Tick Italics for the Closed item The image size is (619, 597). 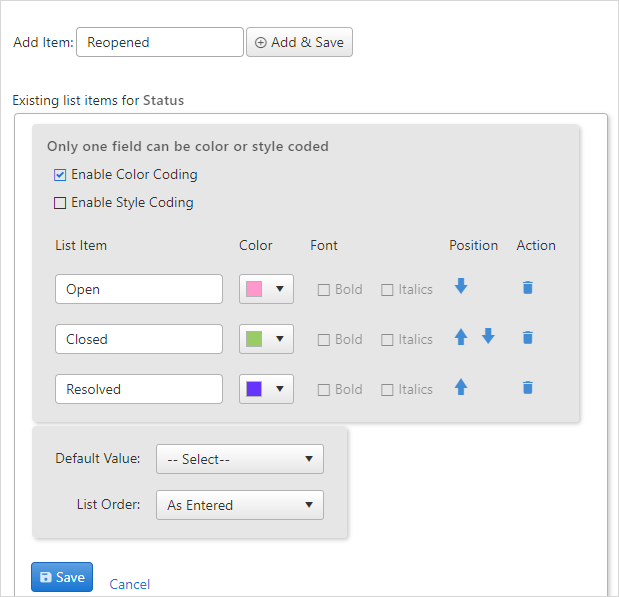click(x=387, y=340)
